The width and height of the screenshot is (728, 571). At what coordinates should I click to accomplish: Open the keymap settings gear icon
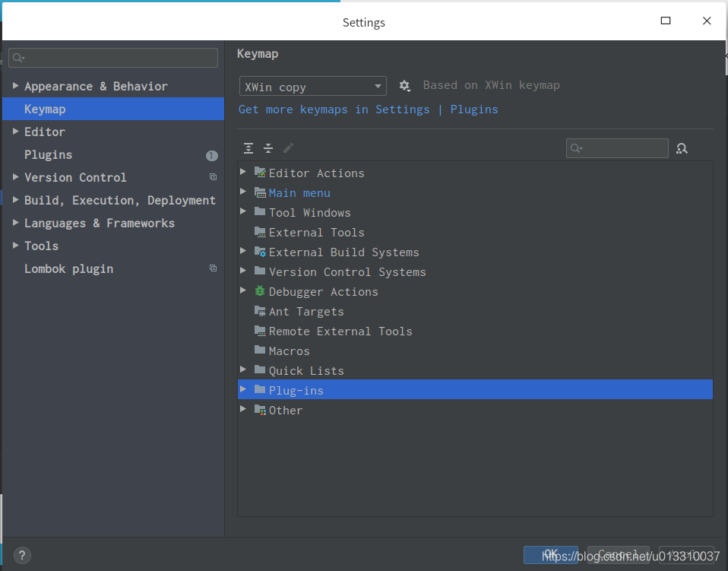pos(405,86)
